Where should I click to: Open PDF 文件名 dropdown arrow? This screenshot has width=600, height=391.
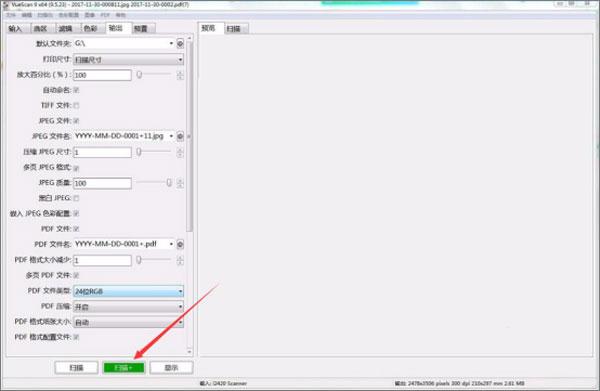point(171,244)
